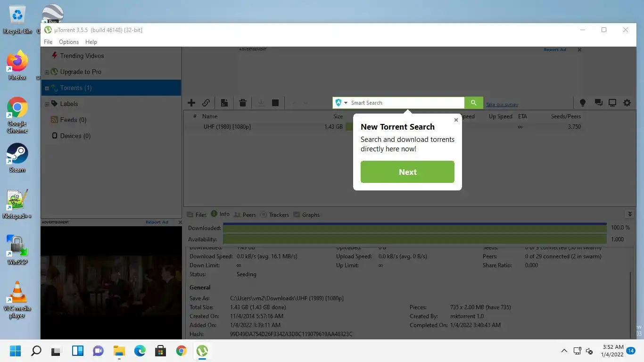
Task: Click the green search magnifier button
Action: click(474, 103)
